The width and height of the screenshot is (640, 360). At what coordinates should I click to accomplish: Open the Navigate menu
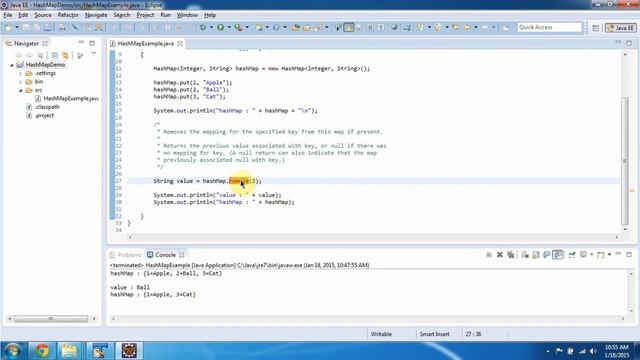(x=96, y=15)
